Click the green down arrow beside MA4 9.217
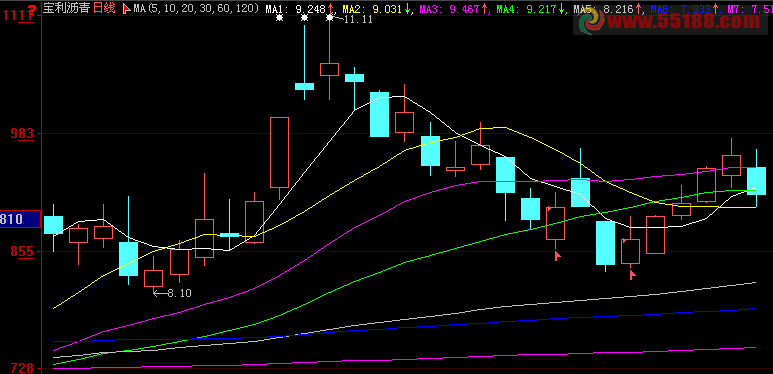 tap(561, 8)
